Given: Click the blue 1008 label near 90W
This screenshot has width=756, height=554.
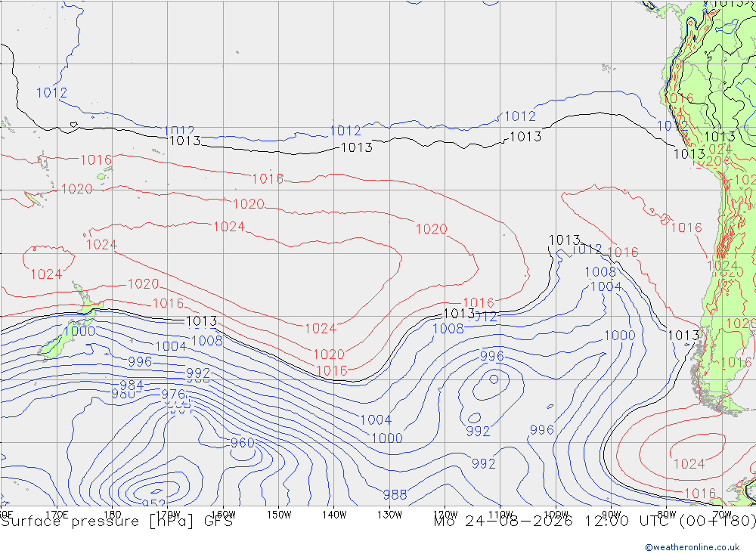Looking at the screenshot, I should coord(600,272).
